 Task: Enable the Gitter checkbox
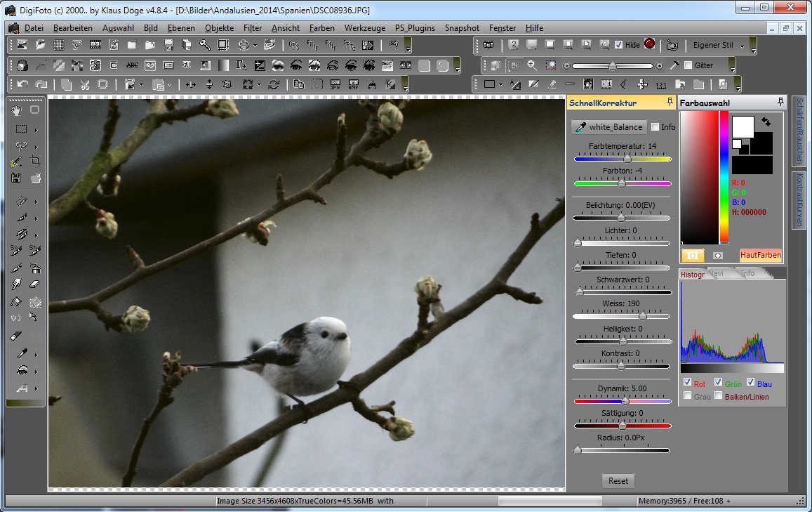pos(688,65)
